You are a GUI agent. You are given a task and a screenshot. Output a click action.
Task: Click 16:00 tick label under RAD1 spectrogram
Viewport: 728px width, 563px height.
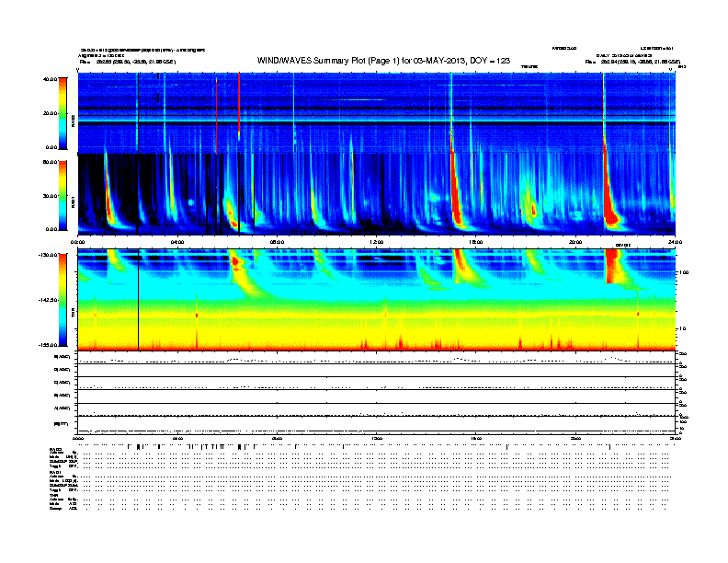[476, 242]
